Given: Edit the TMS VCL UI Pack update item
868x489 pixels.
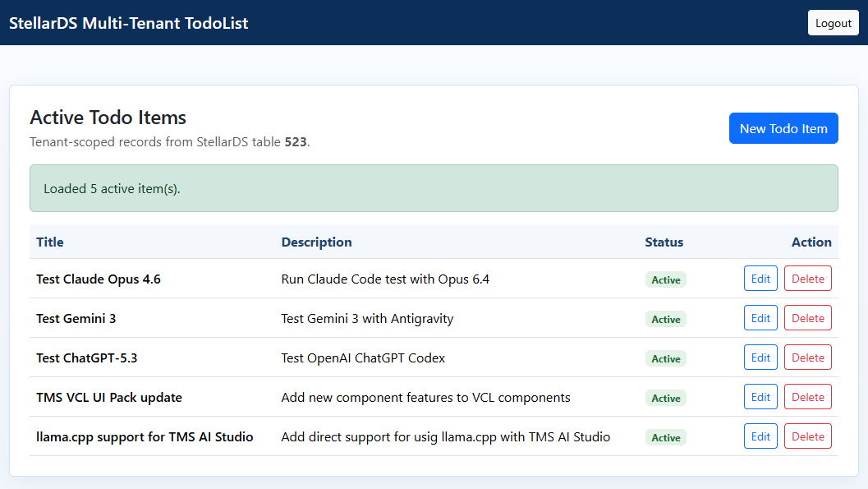Looking at the screenshot, I should click(x=760, y=396).
